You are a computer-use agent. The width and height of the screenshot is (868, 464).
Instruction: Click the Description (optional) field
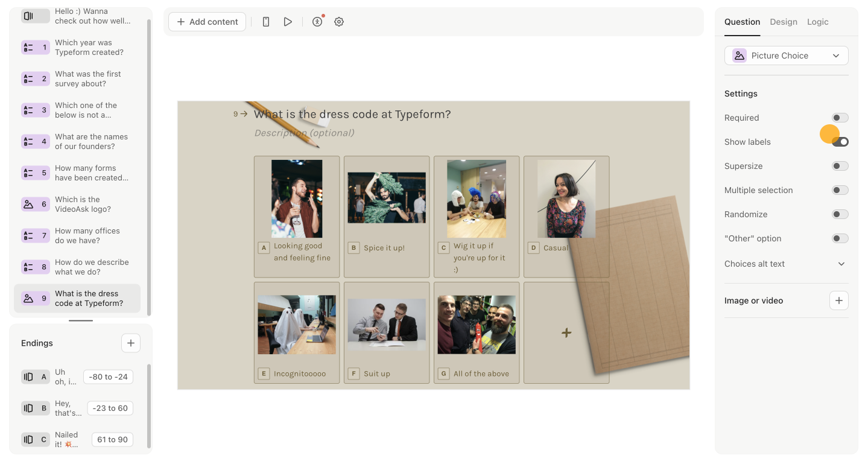pyautogui.click(x=304, y=133)
